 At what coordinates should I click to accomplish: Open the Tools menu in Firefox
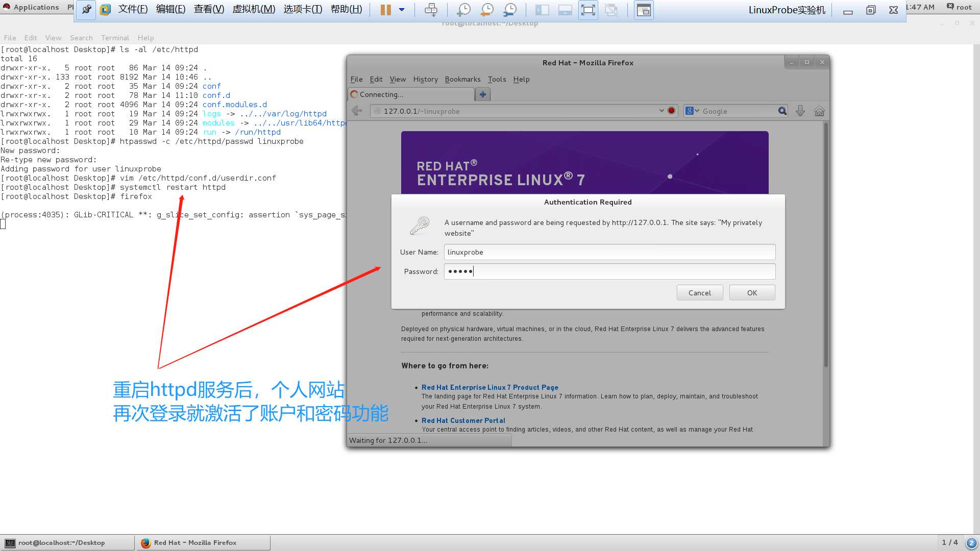(x=497, y=80)
